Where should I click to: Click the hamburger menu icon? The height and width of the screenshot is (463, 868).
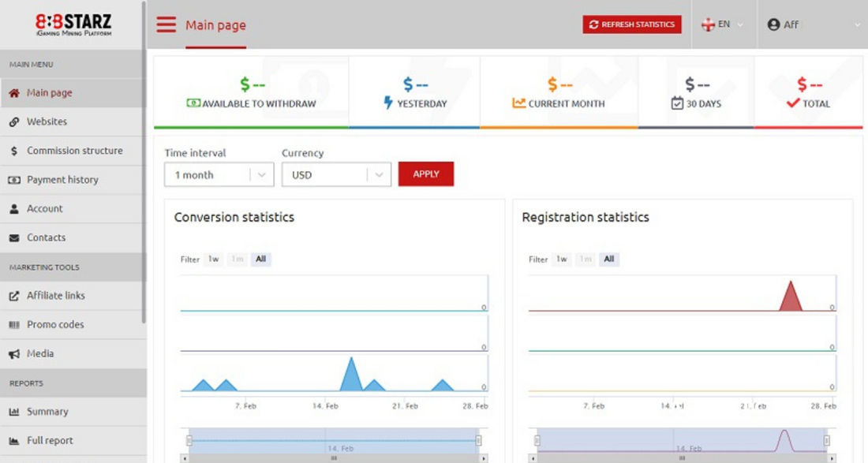166,24
